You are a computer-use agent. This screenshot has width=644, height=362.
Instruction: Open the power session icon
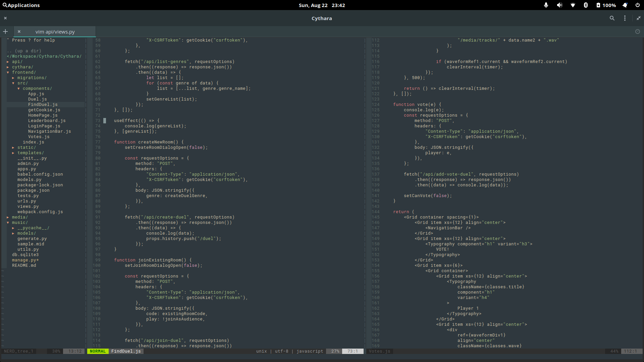pos(637,5)
